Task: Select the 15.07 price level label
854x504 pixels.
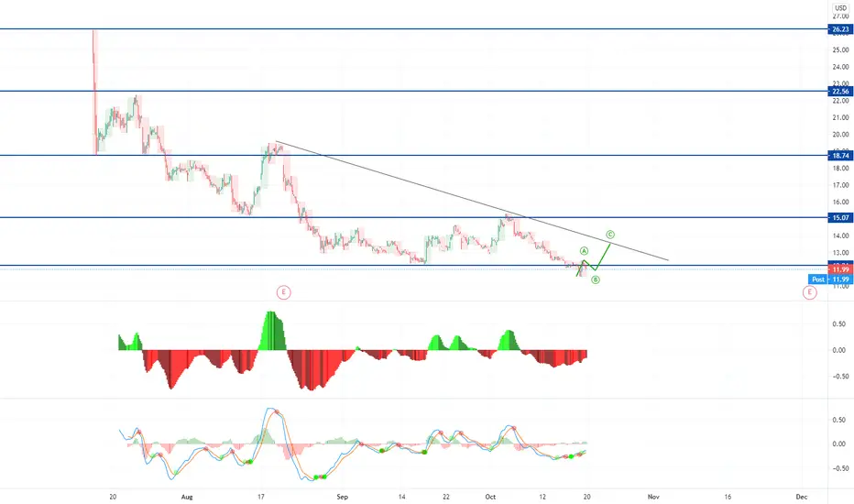Action: [x=840, y=217]
